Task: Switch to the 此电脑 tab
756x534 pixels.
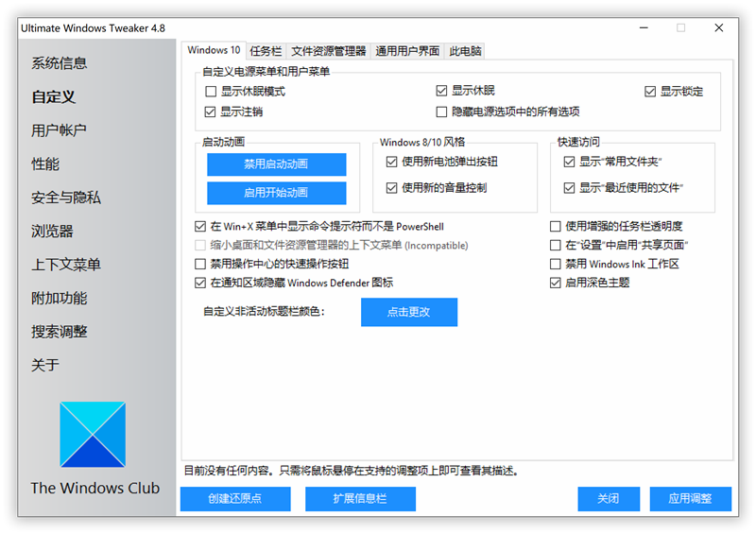Action: point(465,51)
